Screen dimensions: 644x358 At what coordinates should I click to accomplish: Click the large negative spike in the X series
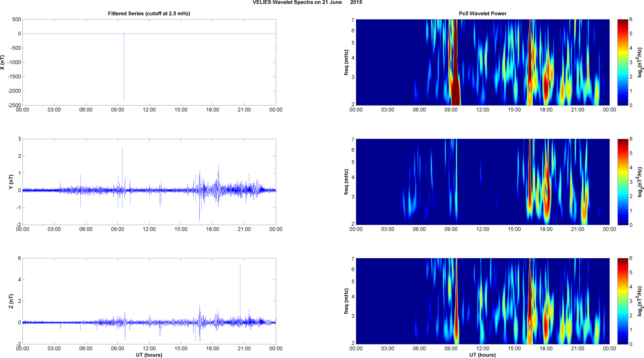(124, 67)
